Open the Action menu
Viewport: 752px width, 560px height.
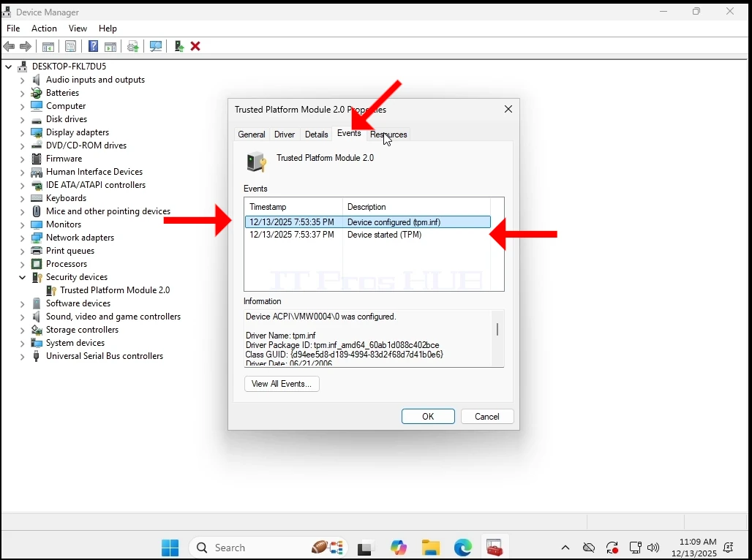pos(44,29)
